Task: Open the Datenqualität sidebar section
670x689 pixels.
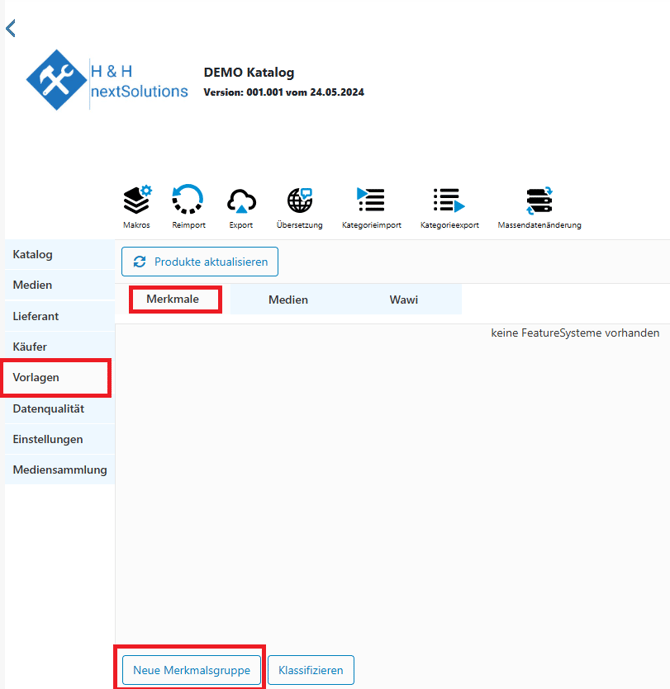Action: click(x=48, y=409)
